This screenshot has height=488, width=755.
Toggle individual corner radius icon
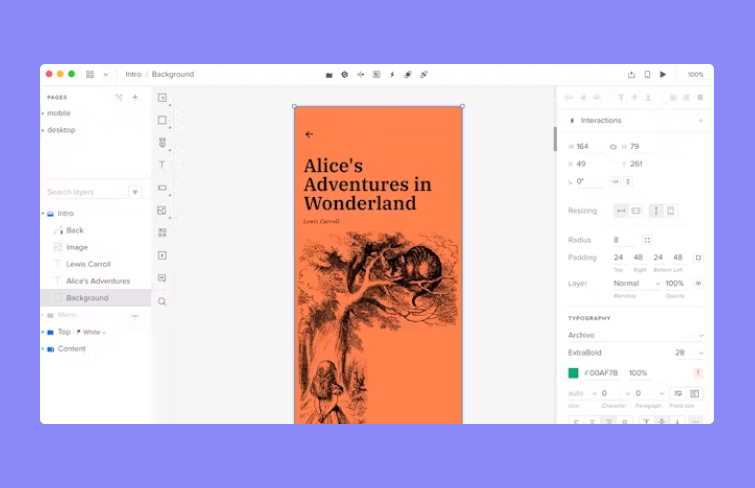point(647,240)
